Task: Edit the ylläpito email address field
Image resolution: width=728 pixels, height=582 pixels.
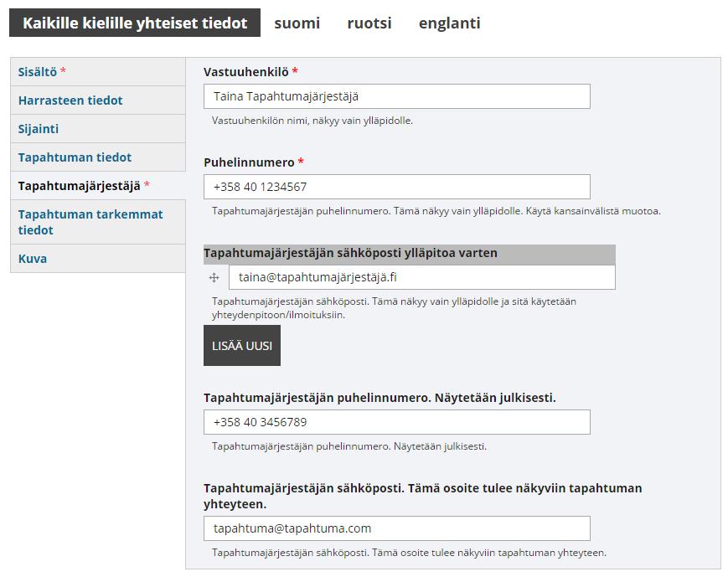Action: coord(422,277)
